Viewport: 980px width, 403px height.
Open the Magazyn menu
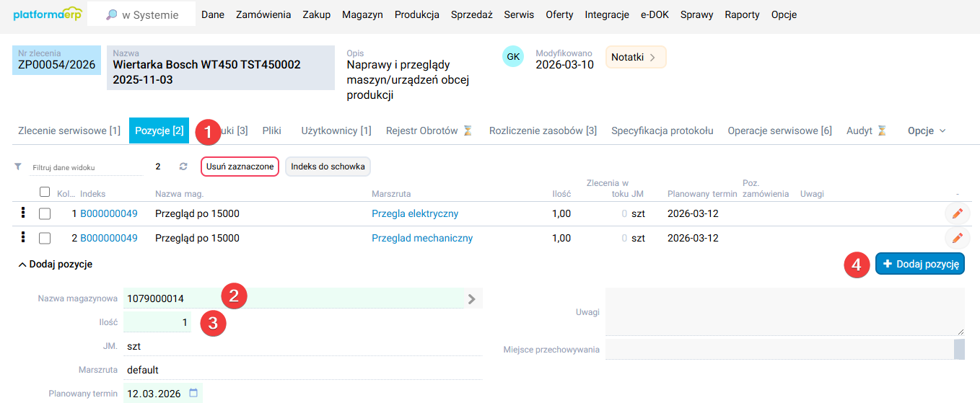tap(362, 14)
